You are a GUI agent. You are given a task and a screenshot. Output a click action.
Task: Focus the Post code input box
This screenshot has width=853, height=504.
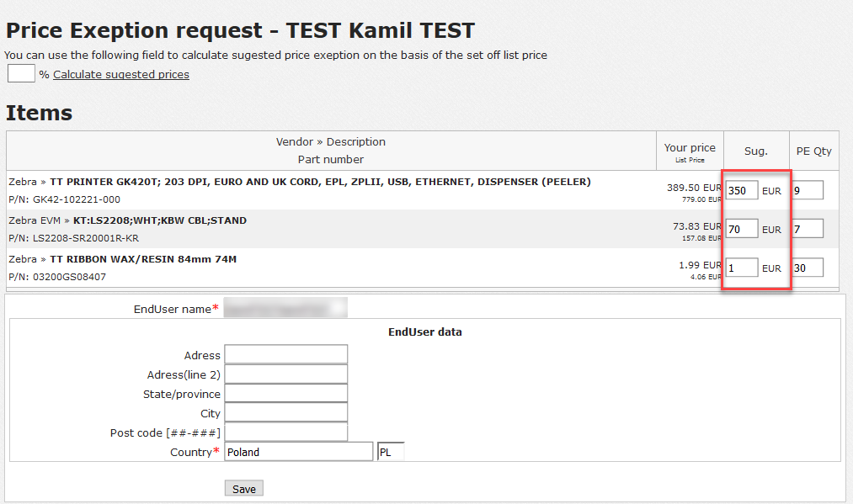pos(286,432)
